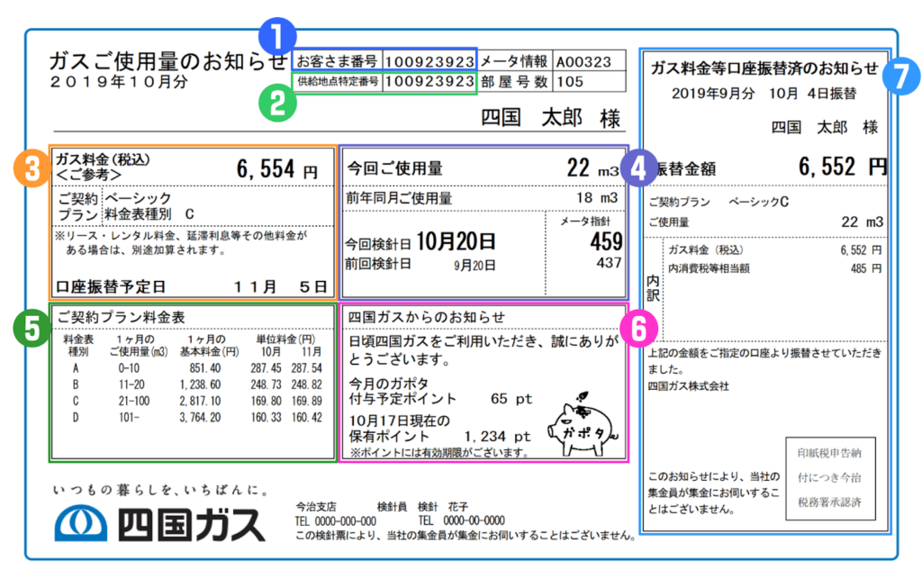922x588 pixels.
Task: Click heading ガス料金等口座振替済のお知らせ
Action: [x=764, y=68]
